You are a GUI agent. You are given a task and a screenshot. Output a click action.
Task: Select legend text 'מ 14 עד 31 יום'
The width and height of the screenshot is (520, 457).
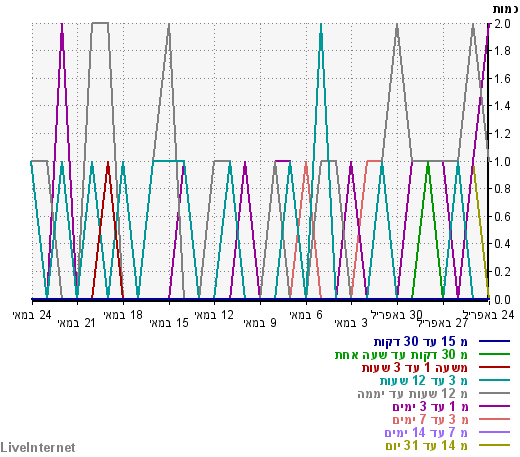point(427,446)
